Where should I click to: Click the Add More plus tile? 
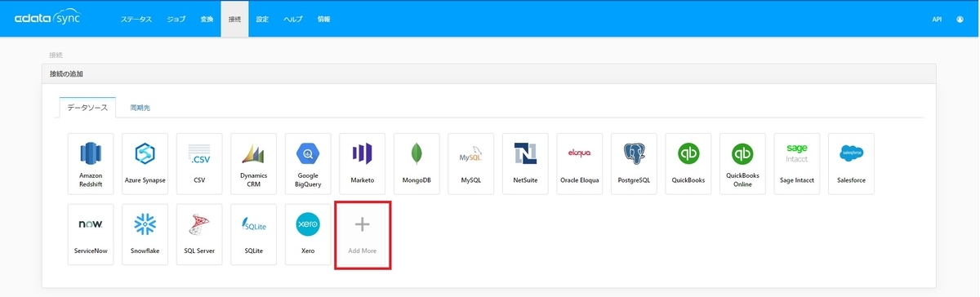pos(363,235)
